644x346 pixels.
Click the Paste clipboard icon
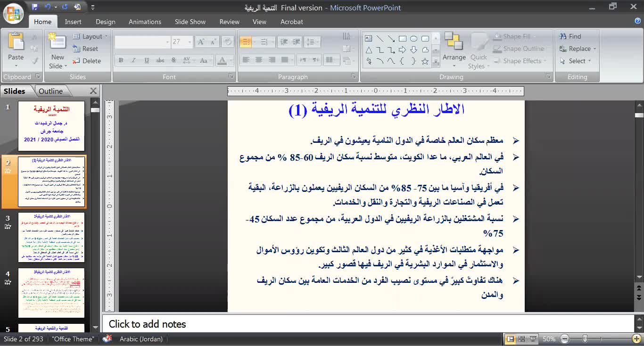coord(16,42)
